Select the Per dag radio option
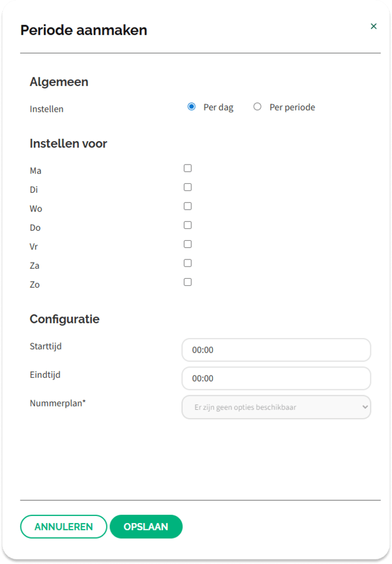The image size is (392, 564). pyautogui.click(x=191, y=107)
